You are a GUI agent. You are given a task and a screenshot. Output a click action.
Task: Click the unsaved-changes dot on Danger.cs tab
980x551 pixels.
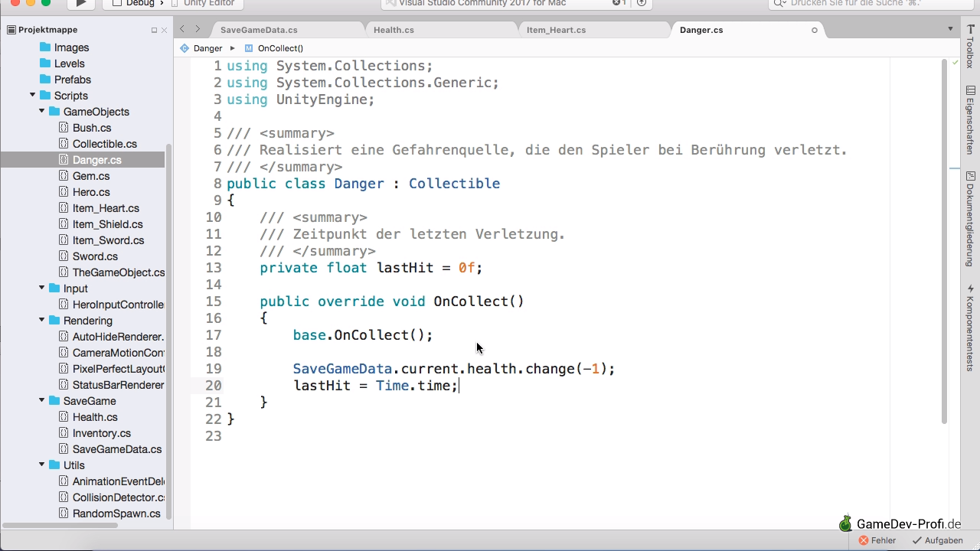click(x=814, y=30)
